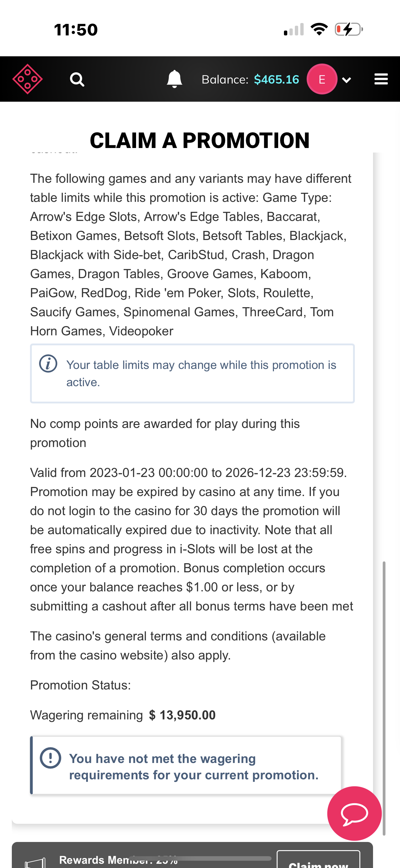Expand the account dropdown chevron beside avatar
400x868 pixels.
coord(346,79)
